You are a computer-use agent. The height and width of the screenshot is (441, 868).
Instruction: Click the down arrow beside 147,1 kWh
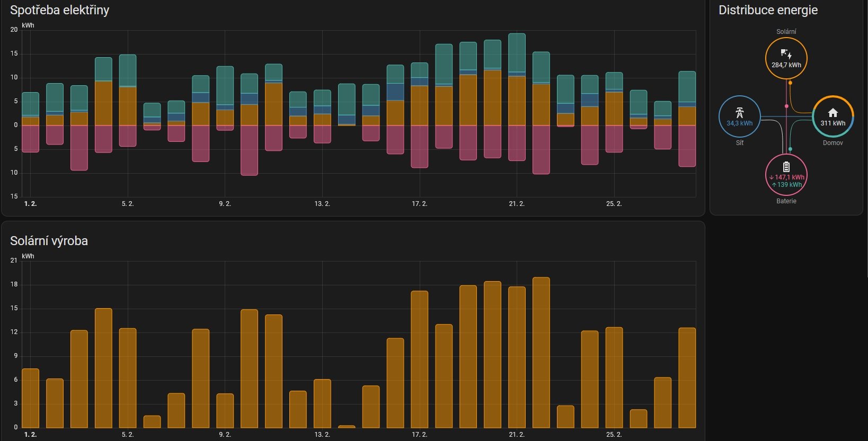(x=771, y=177)
